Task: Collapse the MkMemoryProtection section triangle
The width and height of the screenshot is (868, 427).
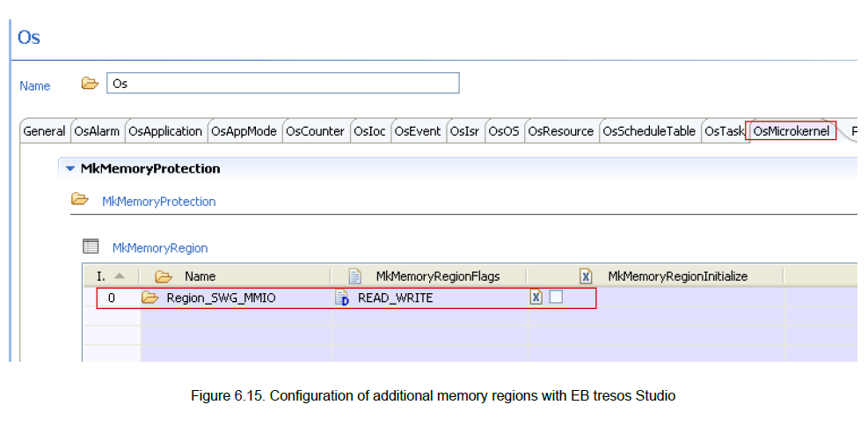Action: 69,169
